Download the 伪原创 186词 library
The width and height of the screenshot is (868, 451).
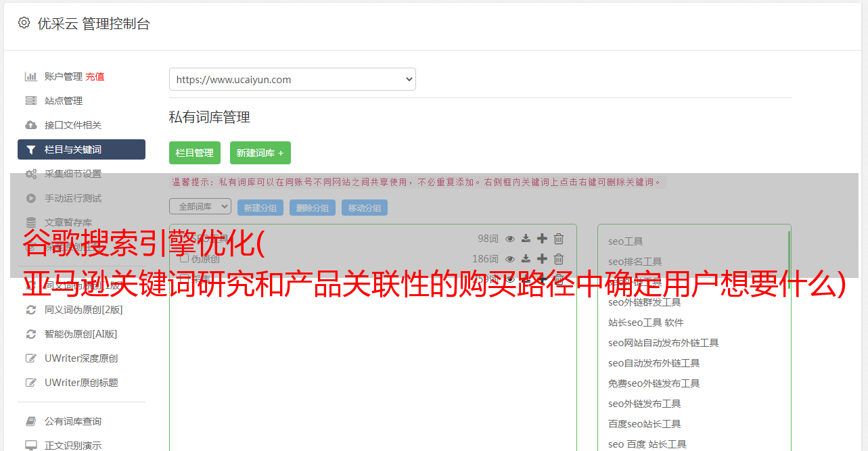tap(526, 259)
